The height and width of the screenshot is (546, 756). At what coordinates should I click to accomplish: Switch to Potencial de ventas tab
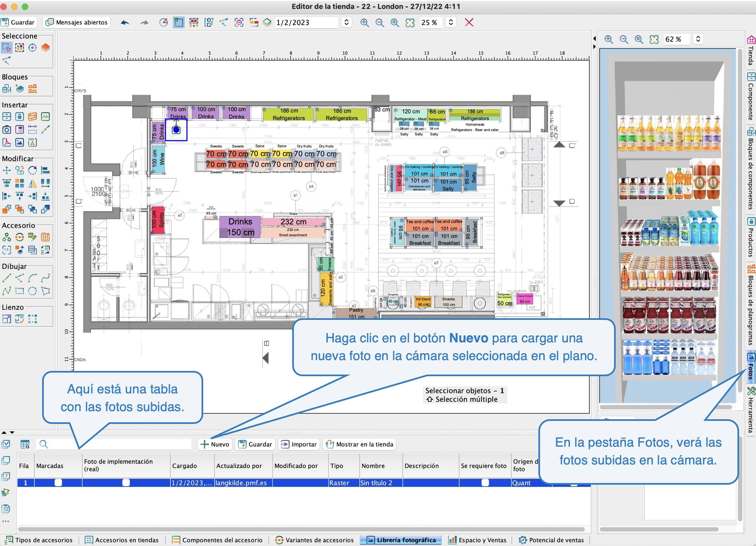tap(551, 540)
